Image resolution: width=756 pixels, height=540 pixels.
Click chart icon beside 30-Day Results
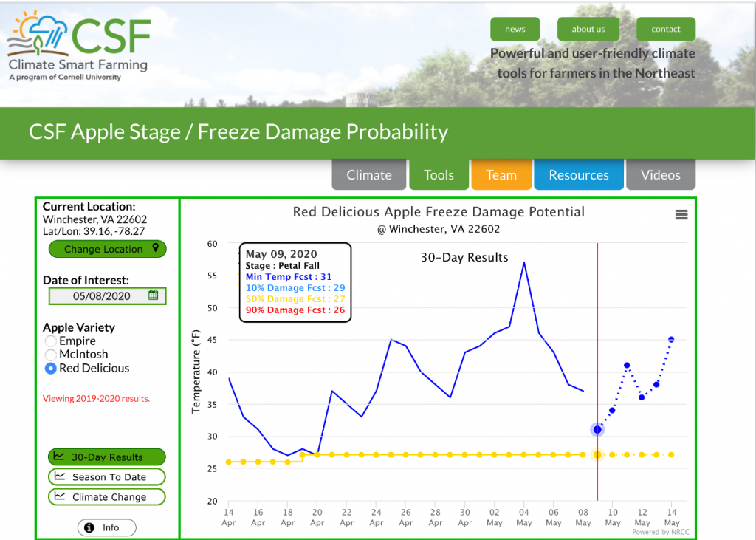60,457
